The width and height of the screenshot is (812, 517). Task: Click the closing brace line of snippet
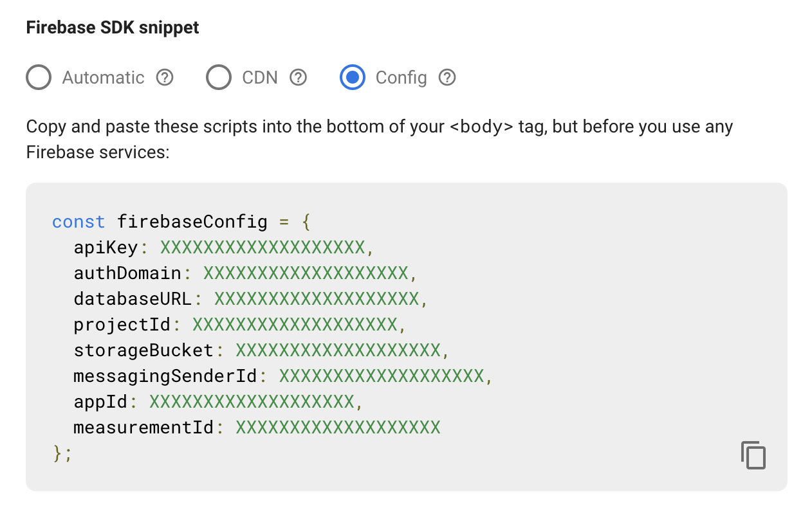(62, 453)
